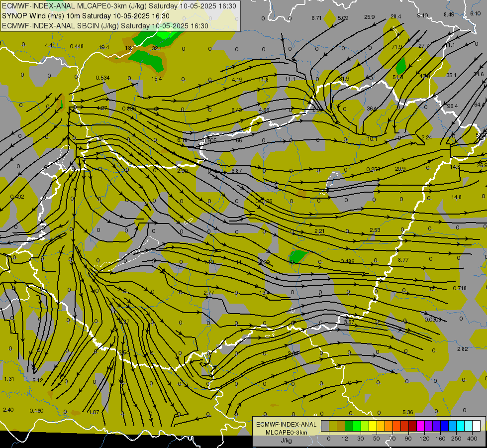This screenshot has width=487, height=448.
Task: Click the J/kg unit label in legend
Action: coord(286,441)
